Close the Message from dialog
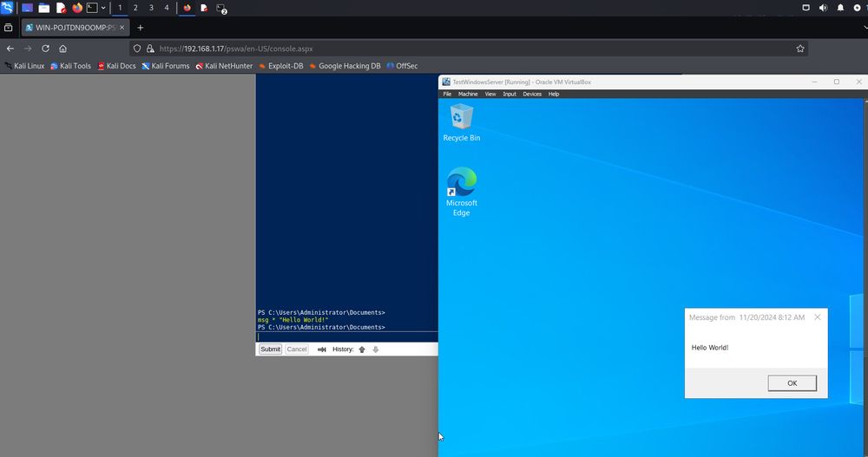The image size is (868, 457). (x=818, y=317)
